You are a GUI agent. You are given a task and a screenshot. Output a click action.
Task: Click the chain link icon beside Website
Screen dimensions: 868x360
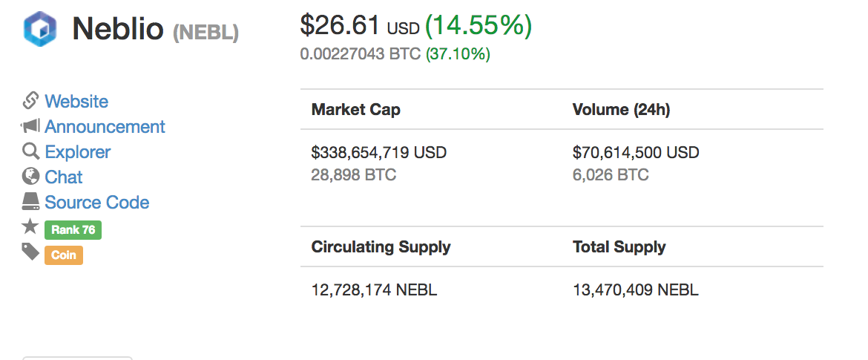pyautogui.click(x=30, y=101)
